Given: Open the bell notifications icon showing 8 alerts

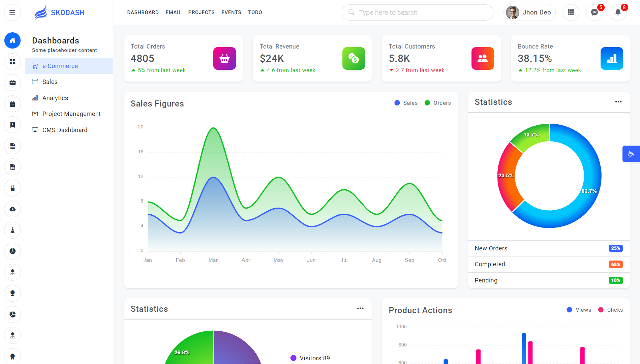Looking at the screenshot, I should [x=618, y=12].
